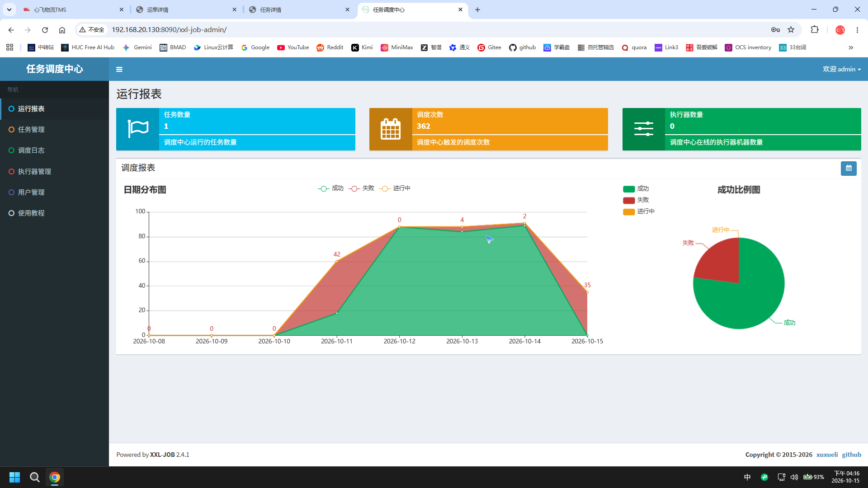Expand the tab search chevron in Chrome
This screenshot has width=868, height=488.
point(9,9)
